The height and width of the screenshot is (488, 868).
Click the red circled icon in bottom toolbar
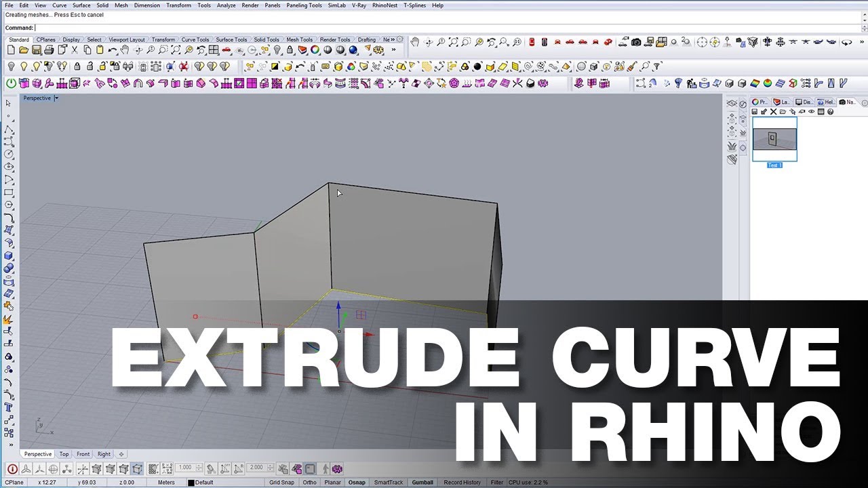point(12,469)
